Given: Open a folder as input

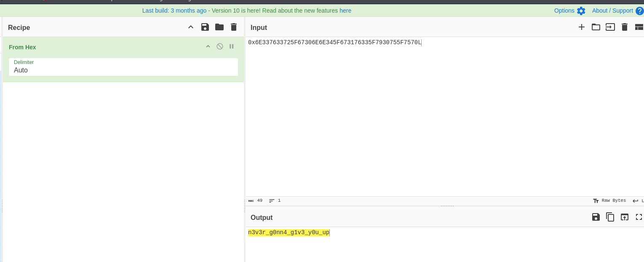Looking at the screenshot, I should pyautogui.click(x=596, y=27).
